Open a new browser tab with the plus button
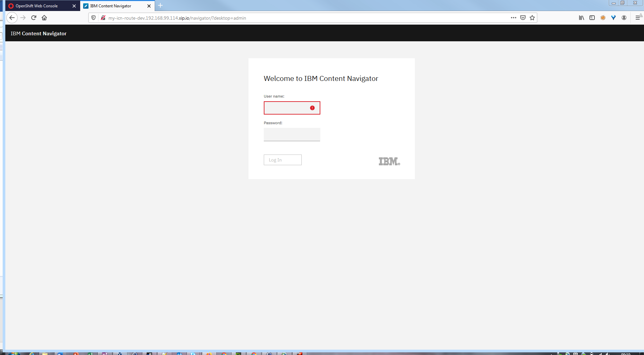The width and height of the screenshot is (644, 355). 161,6
